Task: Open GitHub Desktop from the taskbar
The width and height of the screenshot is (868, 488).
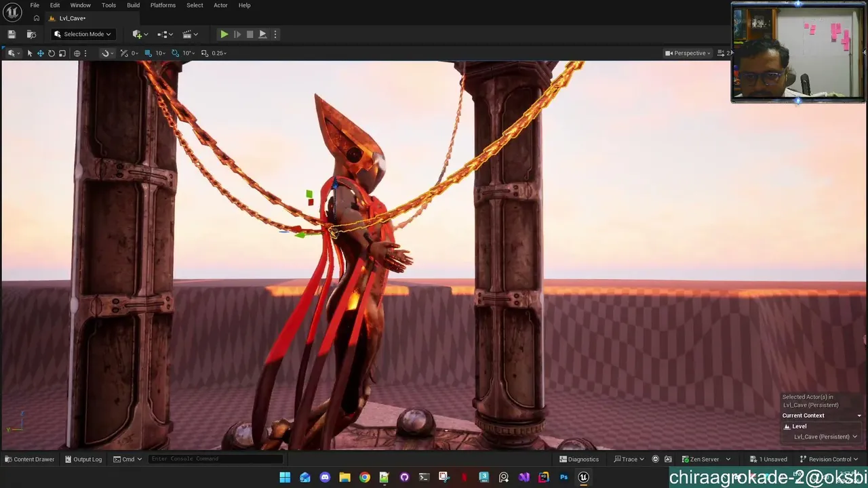Action: pyautogui.click(x=404, y=477)
